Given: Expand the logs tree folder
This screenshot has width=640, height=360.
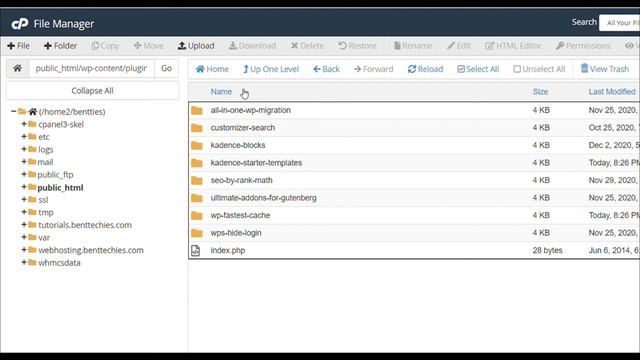Looking at the screenshot, I should pyautogui.click(x=24, y=149).
